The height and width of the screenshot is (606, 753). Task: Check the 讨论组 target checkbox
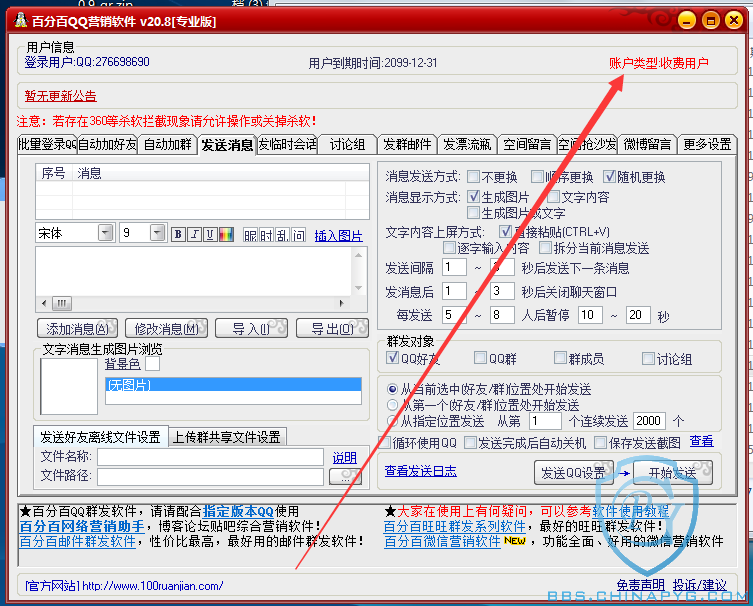648,358
